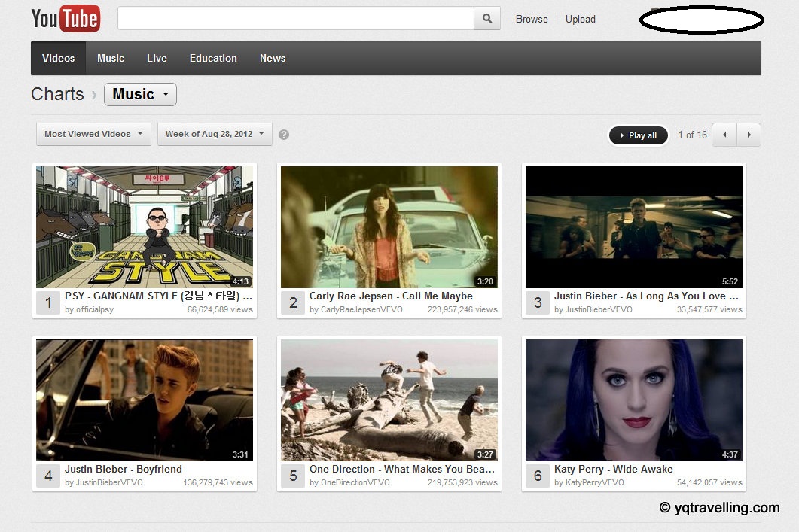Viewport: 799px width, 532px height.
Task: Click the Upload link
Action: pyautogui.click(x=580, y=19)
